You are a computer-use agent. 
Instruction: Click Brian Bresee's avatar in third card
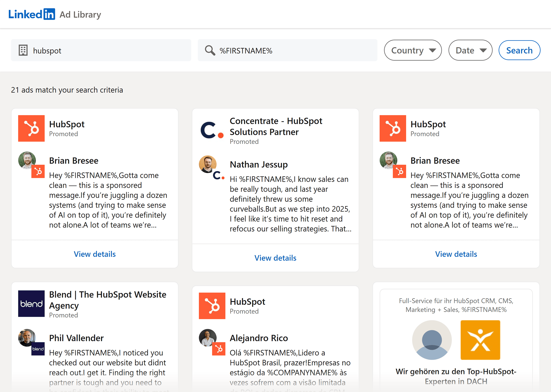[388, 160]
